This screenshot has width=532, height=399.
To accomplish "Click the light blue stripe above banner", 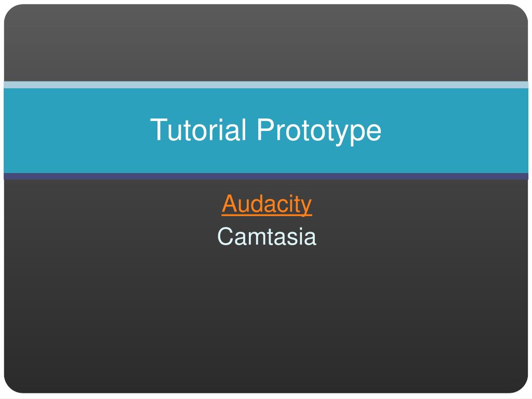I will pos(266,85).
